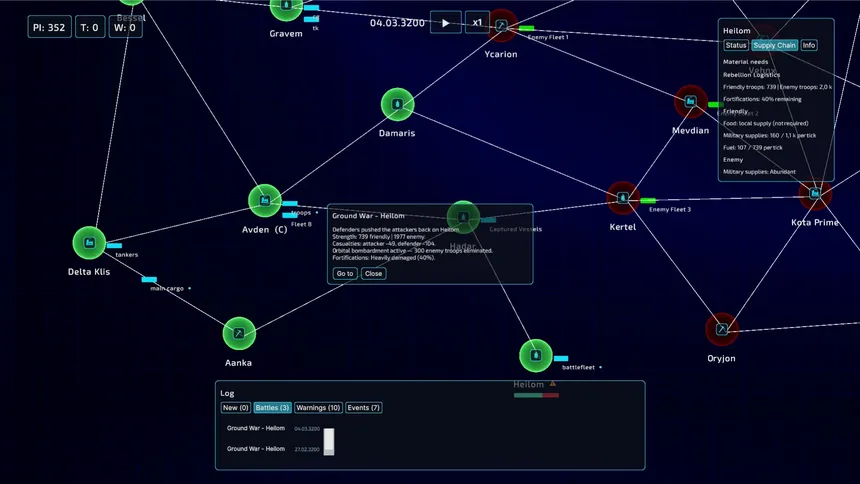Close the Ground War - Heilom popup

click(x=374, y=273)
